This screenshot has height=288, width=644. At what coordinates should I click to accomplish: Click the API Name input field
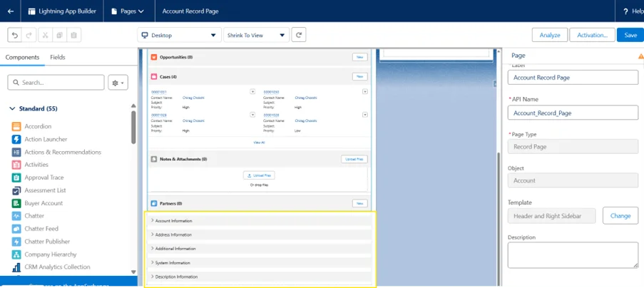click(573, 113)
